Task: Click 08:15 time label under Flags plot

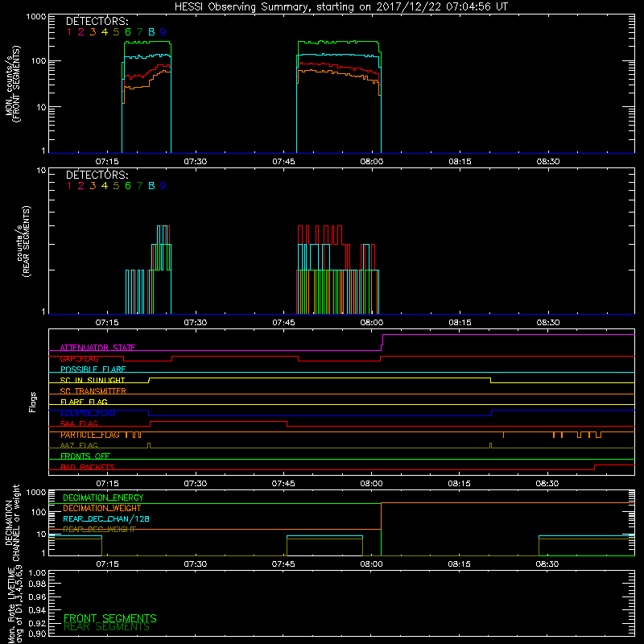Action: (460, 484)
